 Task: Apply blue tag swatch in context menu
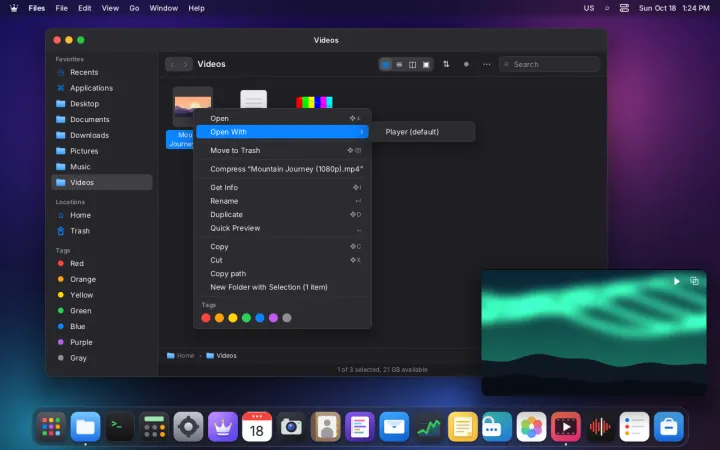[260, 318]
